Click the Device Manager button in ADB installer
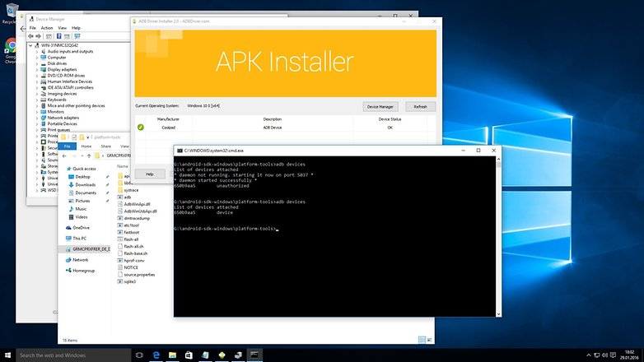The width and height of the screenshot is (644, 362). tap(380, 107)
